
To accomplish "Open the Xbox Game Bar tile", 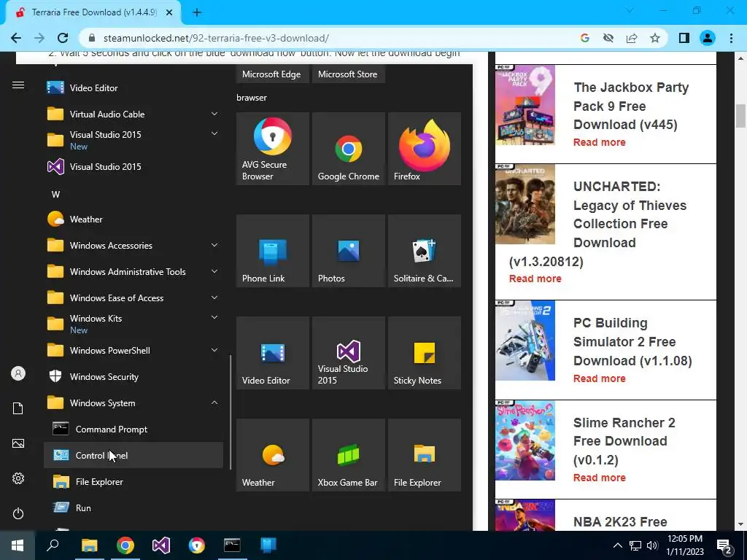I will (x=348, y=455).
